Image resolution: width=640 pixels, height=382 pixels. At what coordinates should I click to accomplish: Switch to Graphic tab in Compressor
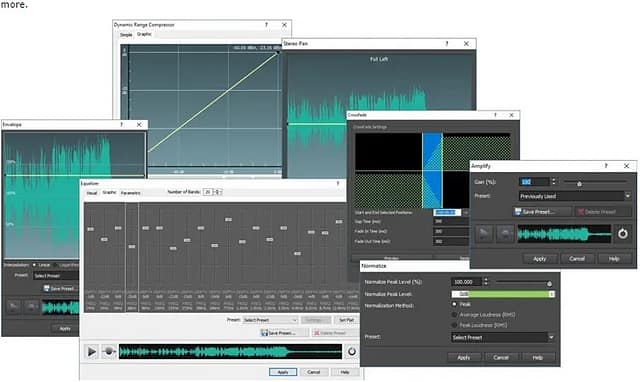[x=144, y=34]
